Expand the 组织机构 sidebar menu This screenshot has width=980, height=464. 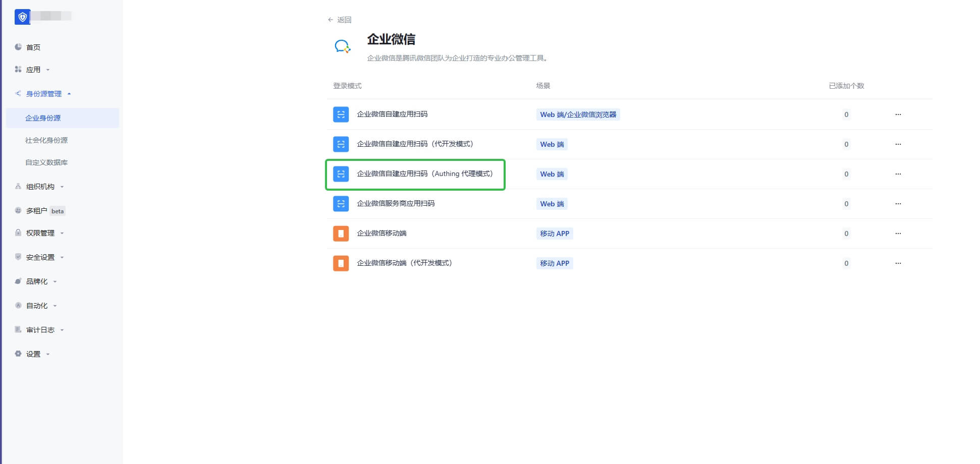coord(40,187)
